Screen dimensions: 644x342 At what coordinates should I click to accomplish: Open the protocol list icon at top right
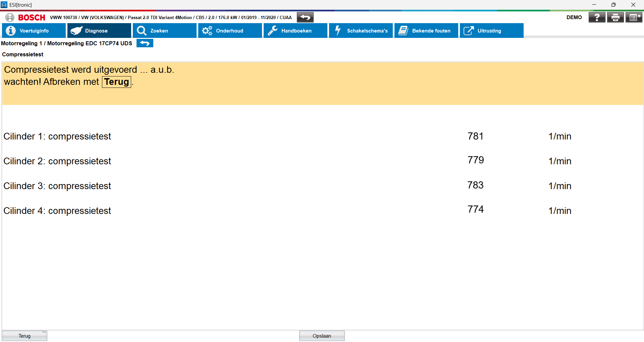pos(634,17)
